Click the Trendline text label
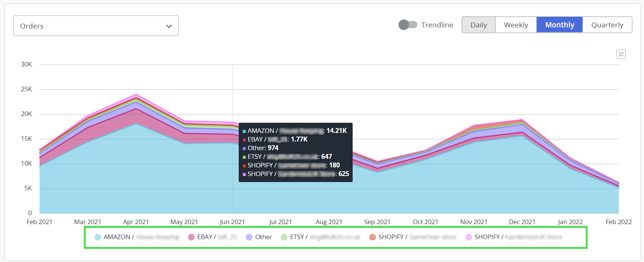 tap(437, 25)
